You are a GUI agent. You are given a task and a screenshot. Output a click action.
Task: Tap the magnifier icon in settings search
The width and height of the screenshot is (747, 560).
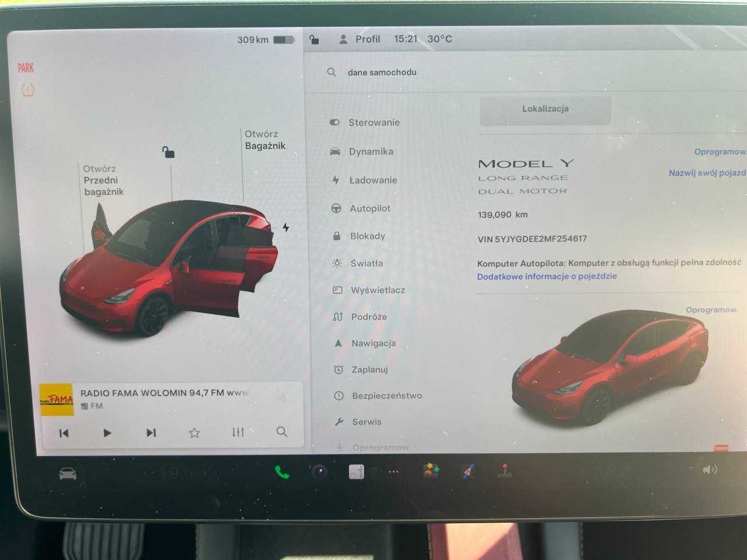pos(331,72)
